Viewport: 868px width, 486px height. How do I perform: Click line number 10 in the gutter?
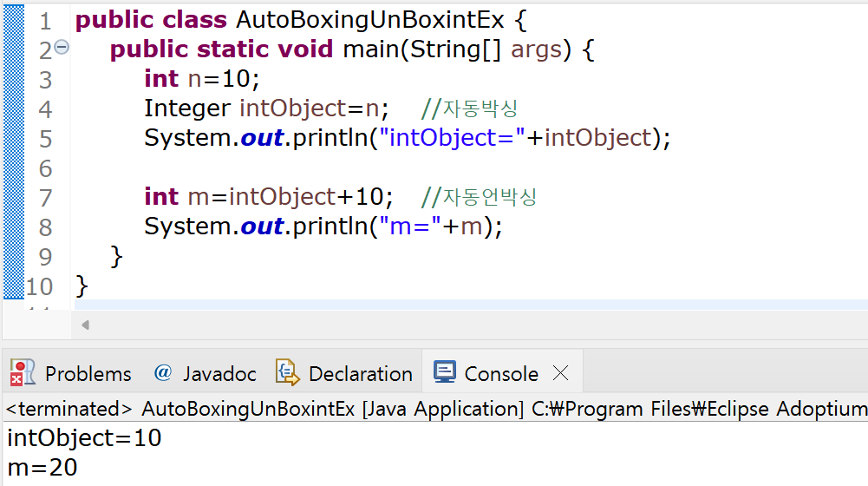pos(39,286)
